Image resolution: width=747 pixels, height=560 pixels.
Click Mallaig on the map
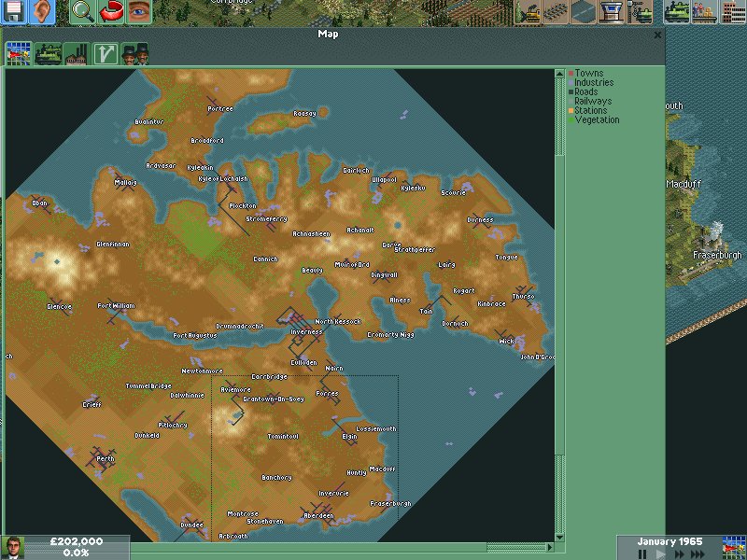pyautogui.click(x=125, y=182)
